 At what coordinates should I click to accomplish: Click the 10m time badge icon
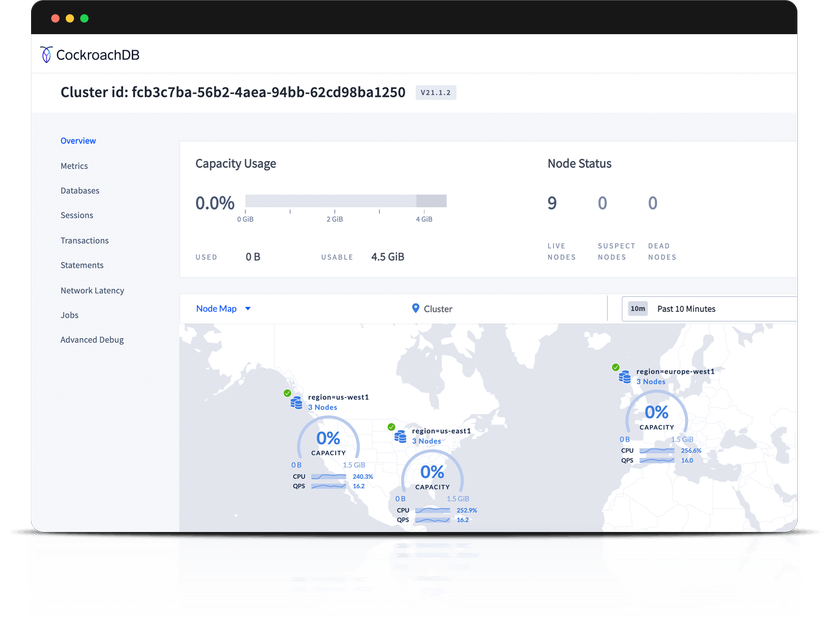pos(637,309)
